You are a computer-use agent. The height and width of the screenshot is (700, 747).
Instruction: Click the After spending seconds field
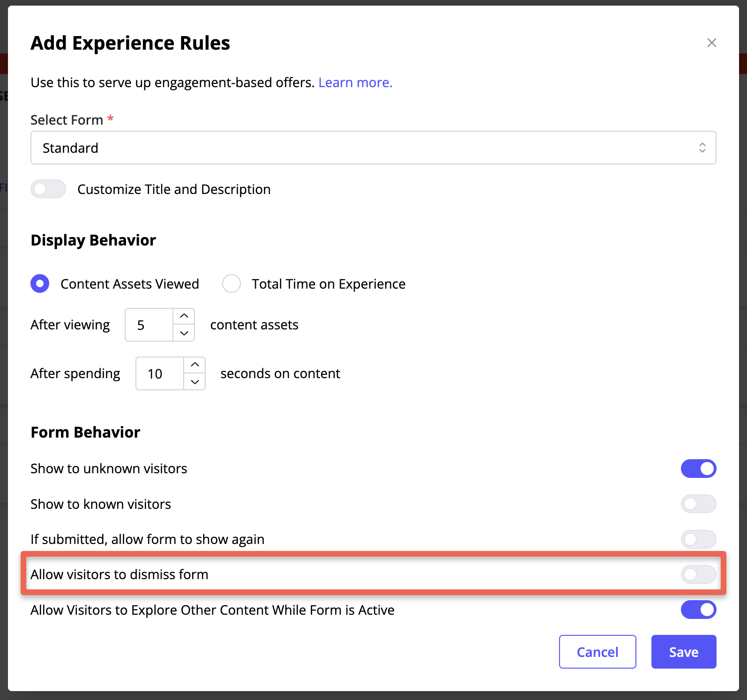pyautogui.click(x=160, y=373)
